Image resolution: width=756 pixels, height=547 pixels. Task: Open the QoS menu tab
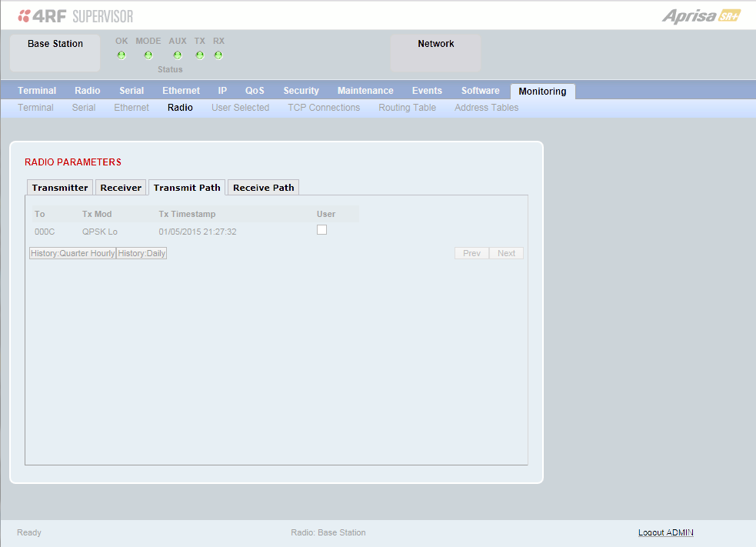point(255,91)
